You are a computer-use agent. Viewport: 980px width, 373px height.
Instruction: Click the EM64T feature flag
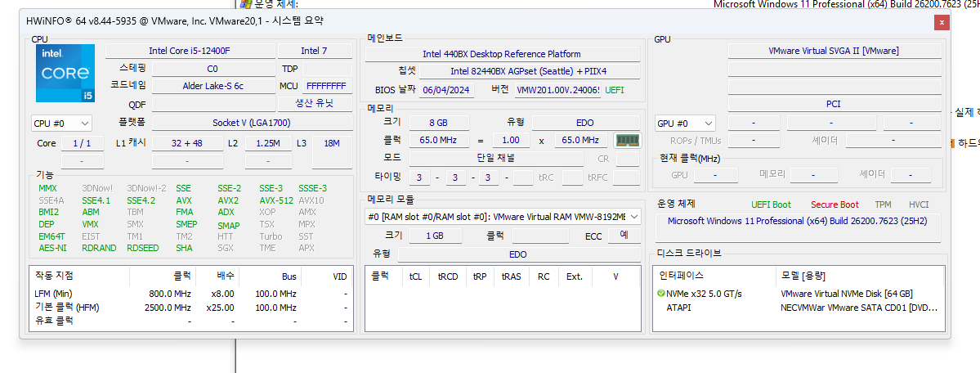pos(51,236)
